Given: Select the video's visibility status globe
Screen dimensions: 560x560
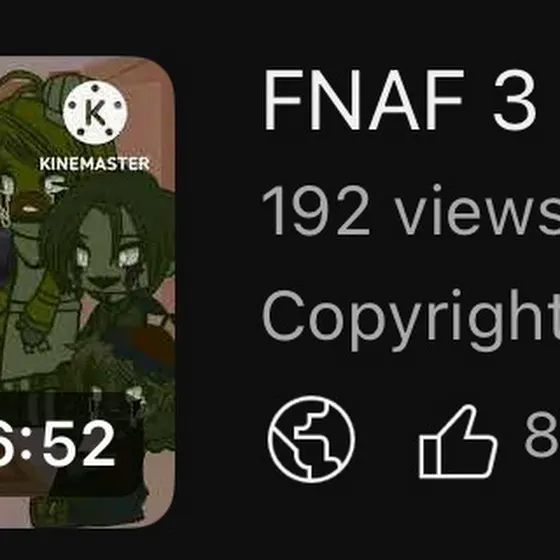Looking at the screenshot, I should [x=311, y=439].
